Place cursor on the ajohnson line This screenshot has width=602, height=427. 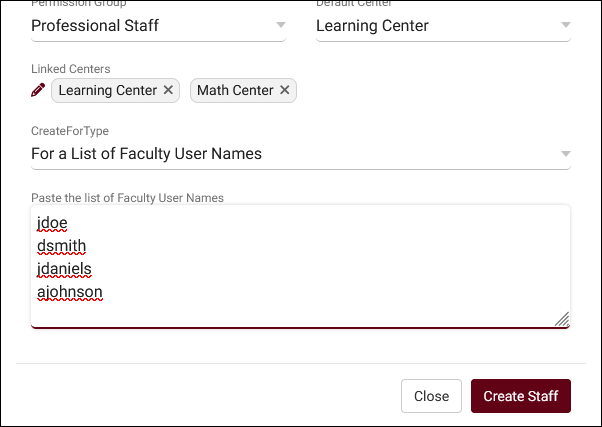pos(69,292)
